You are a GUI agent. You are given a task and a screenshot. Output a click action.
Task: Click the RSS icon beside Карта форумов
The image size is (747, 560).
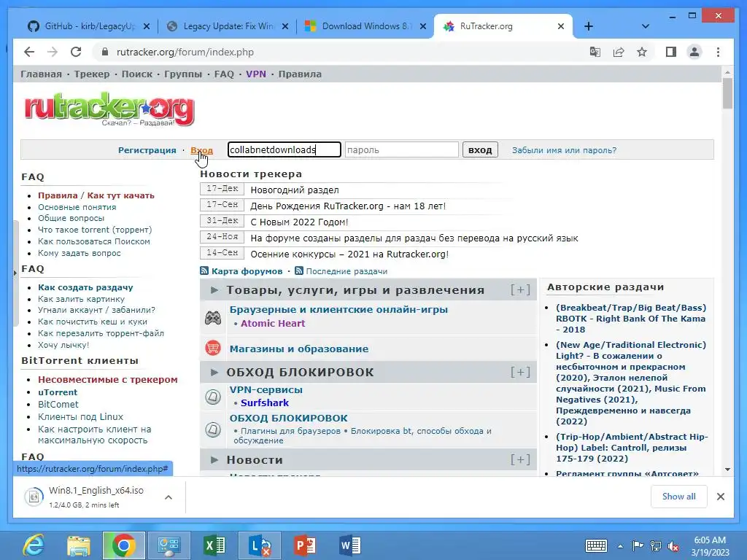(x=204, y=271)
